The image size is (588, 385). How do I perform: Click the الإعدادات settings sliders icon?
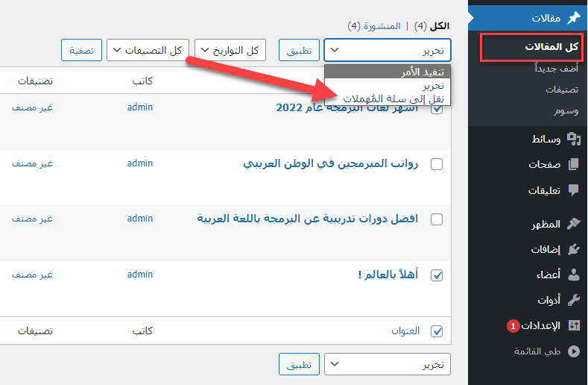click(574, 325)
